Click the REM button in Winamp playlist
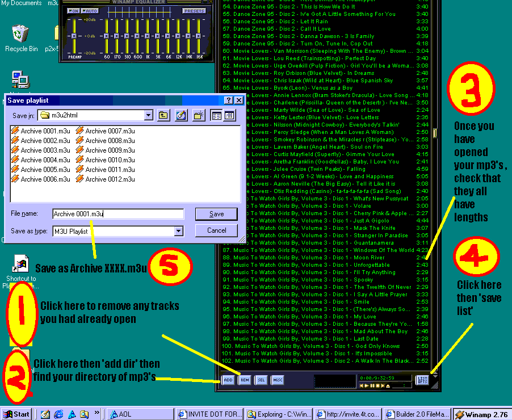Screen dimensions: 512x420 245,380
